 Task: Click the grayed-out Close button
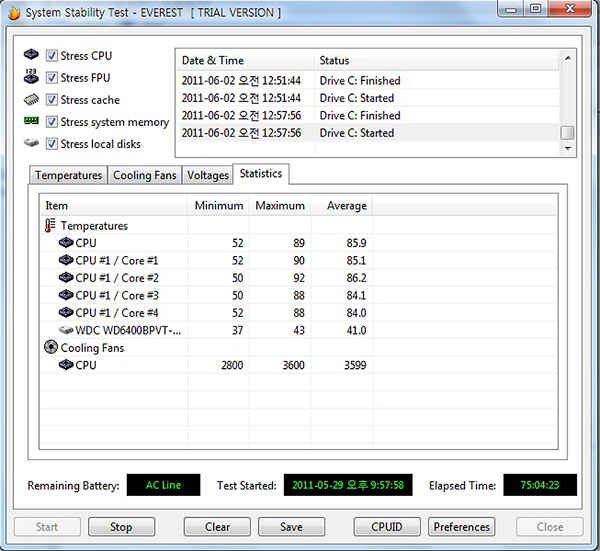[x=550, y=527]
